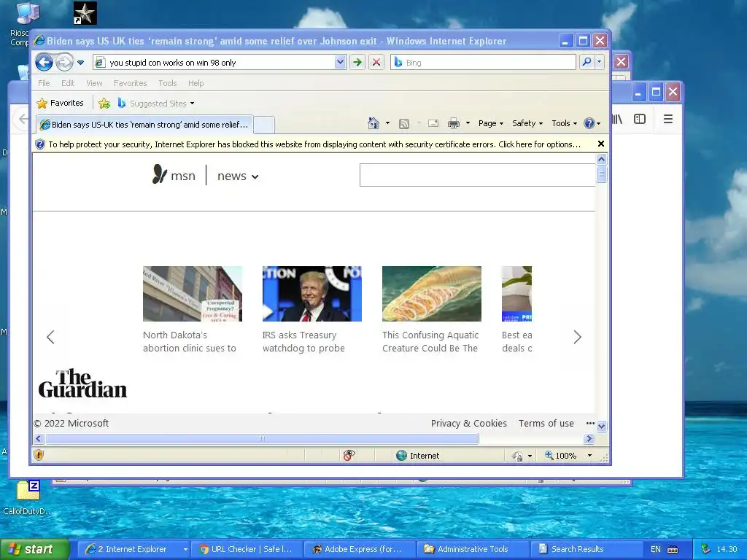
Task: Click the 100% zoom level button
Action: click(561, 456)
